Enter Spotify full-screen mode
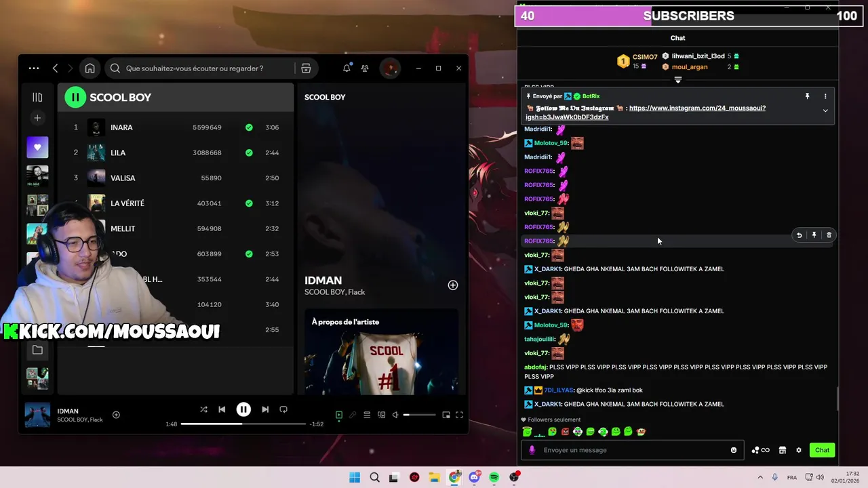Viewport: 868px width, 488px height. click(459, 415)
